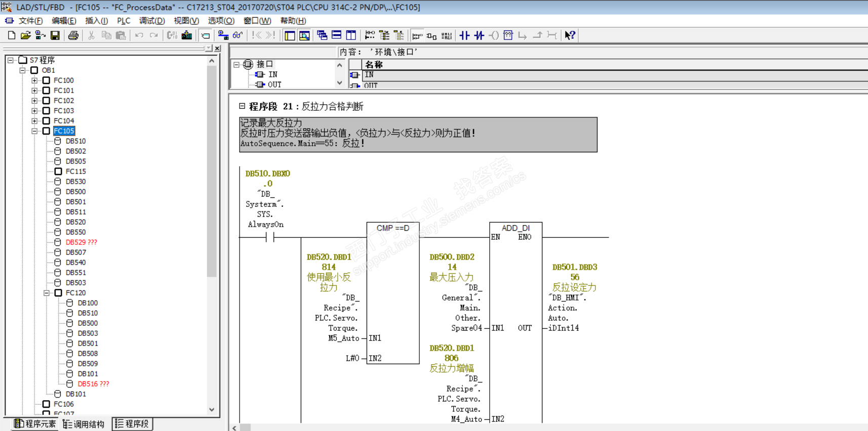Select FC106 in the tree
The image size is (868, 431).
[64, 404]
